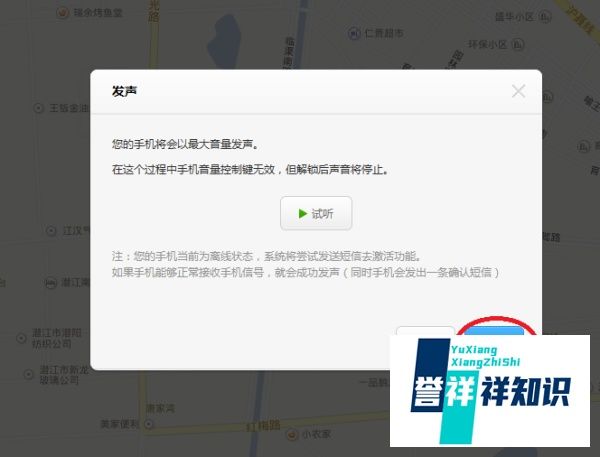Viewport: 600px width, 457px height.
Task: Click the 潜江市新龙玻璃公司 marker icon
Action: 29,374
